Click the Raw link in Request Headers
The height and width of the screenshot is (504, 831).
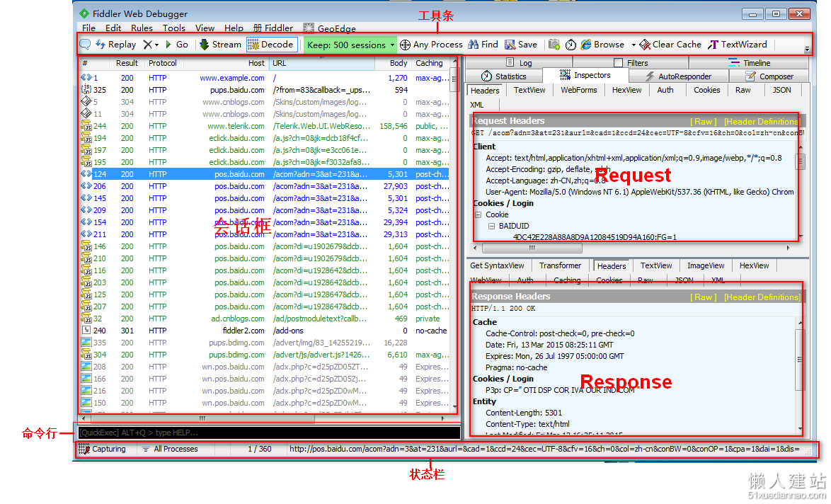704,121
